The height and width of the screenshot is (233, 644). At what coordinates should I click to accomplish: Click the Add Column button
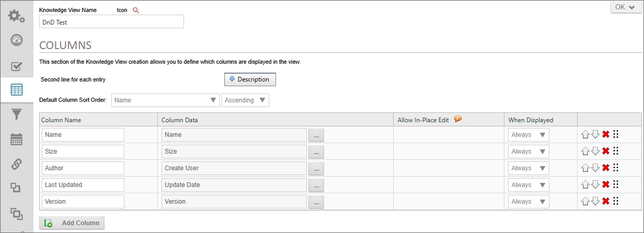[x=72, y=223]
